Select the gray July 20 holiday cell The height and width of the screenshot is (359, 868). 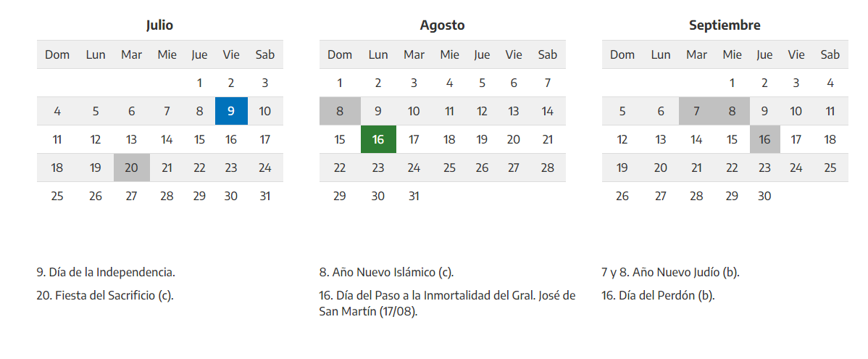click(131, 168)
